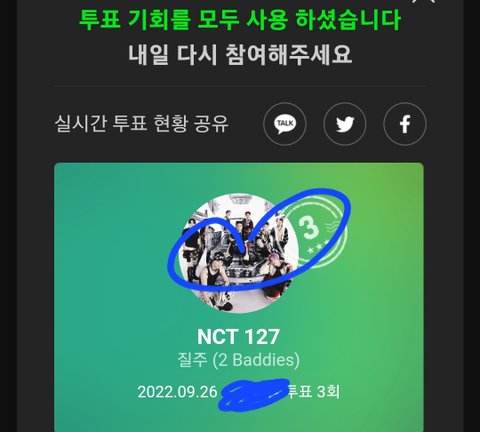Click the 투표 3회 vote count
Viewport: 480px width, 432px height.
(x=313, y=391)
